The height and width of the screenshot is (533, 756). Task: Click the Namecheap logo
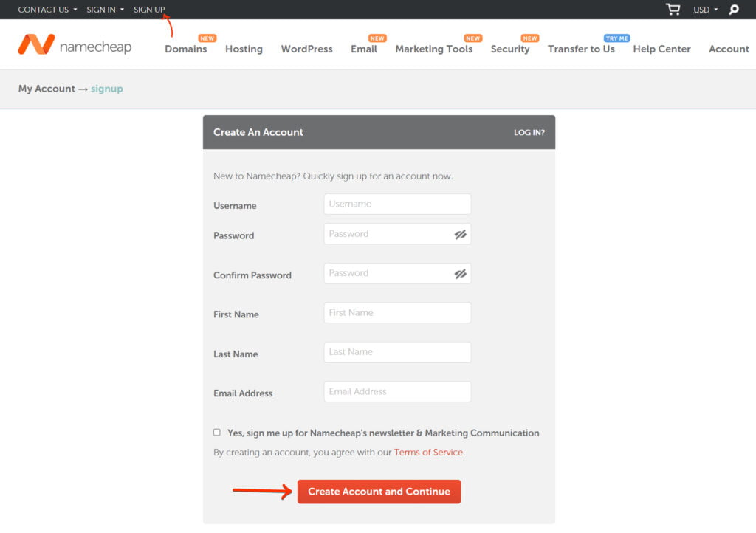(x=75, y=46)
